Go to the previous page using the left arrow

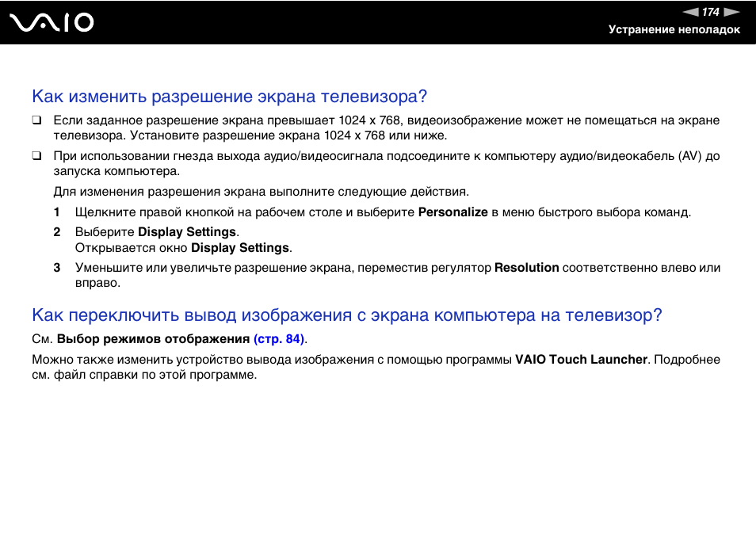tap(691, 12)
